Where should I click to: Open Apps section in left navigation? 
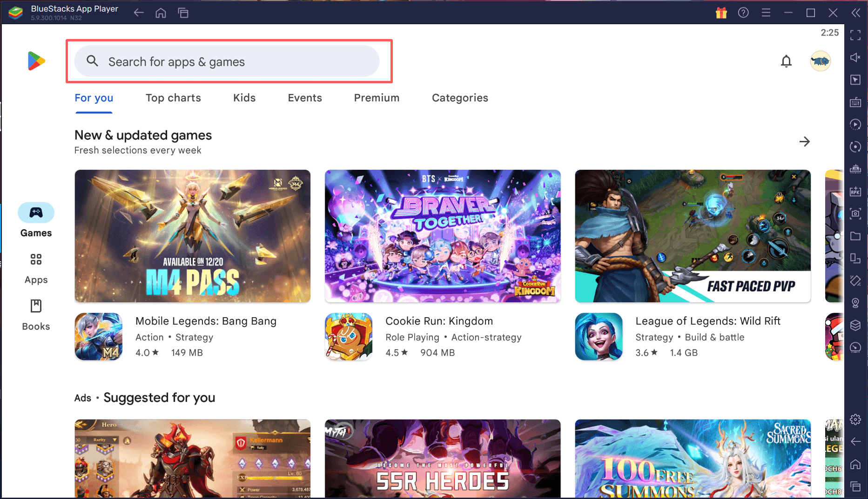[36, 268]
